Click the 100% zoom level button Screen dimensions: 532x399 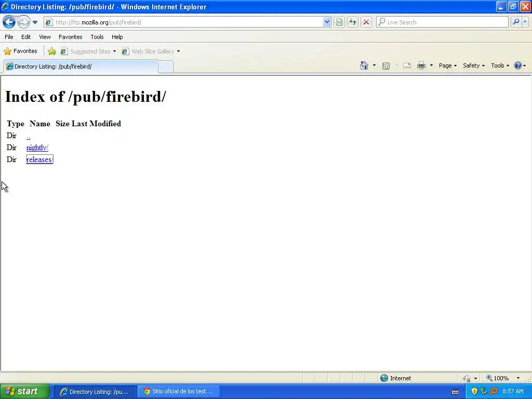[497, 378]
